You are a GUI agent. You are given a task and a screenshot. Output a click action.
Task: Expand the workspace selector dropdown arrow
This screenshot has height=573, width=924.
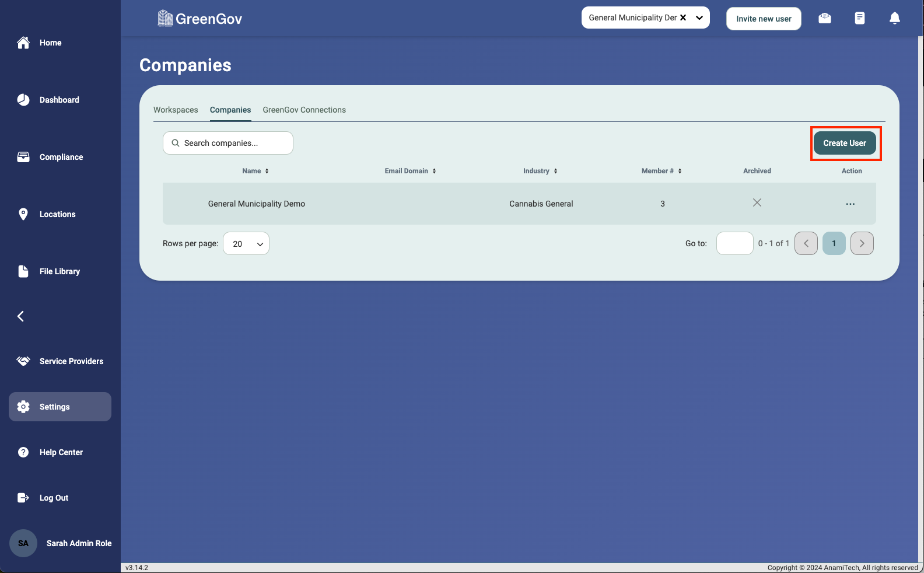699,18
